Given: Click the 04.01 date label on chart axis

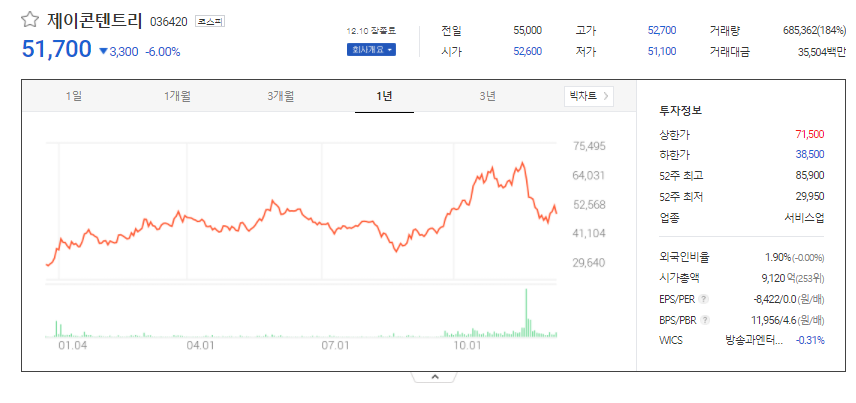Looking at the screenshot, I should click(x=200, y=345).
